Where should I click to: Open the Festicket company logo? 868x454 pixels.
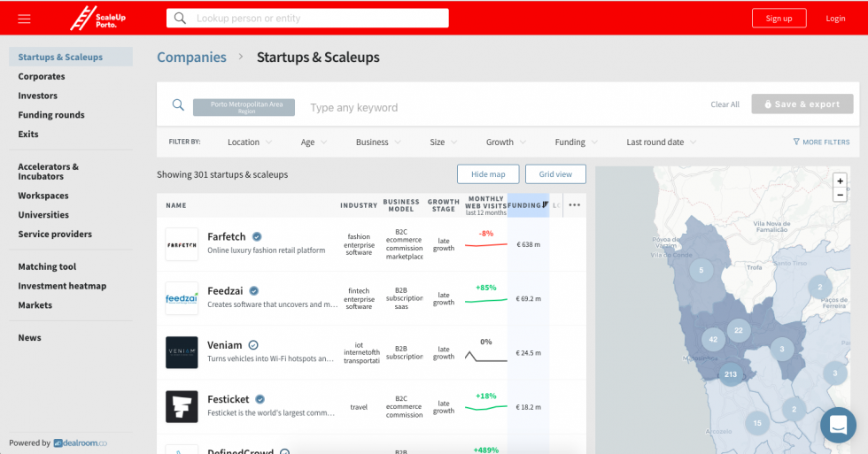click(x=182, y=406)
